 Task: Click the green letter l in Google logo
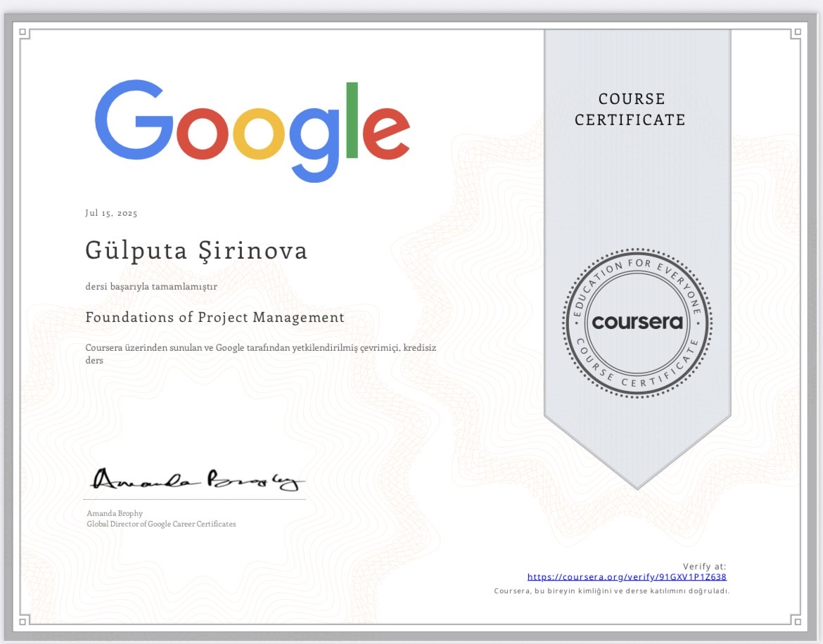click(352, 121)
